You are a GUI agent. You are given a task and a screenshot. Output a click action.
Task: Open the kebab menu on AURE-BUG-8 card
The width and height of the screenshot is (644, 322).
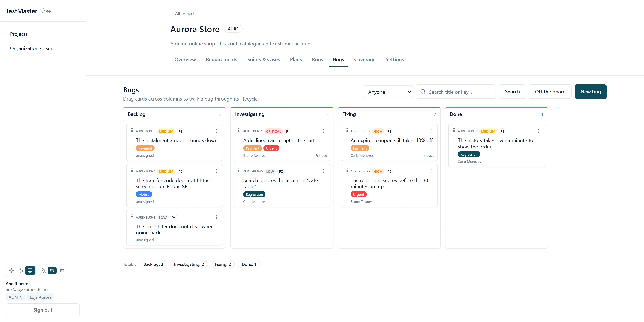pyautogui.click(x=538, y=131)
